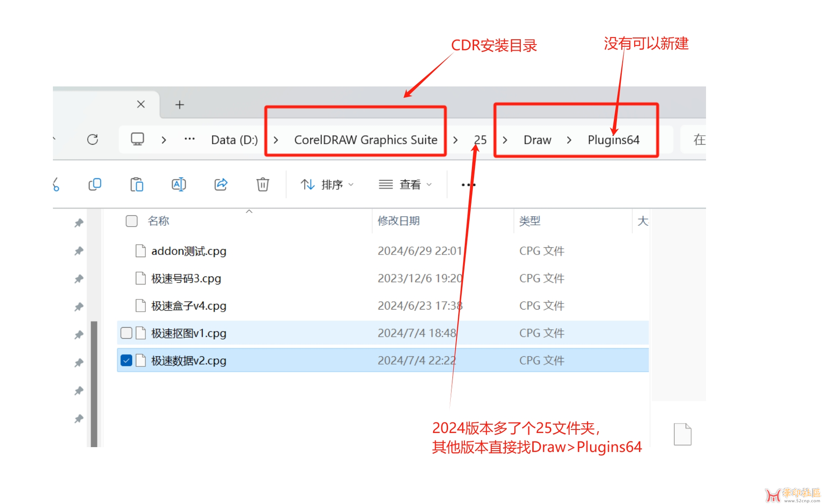Click file icon of 极速号码3.cpg
Viewport: 822px width, 504px height.
141,278
